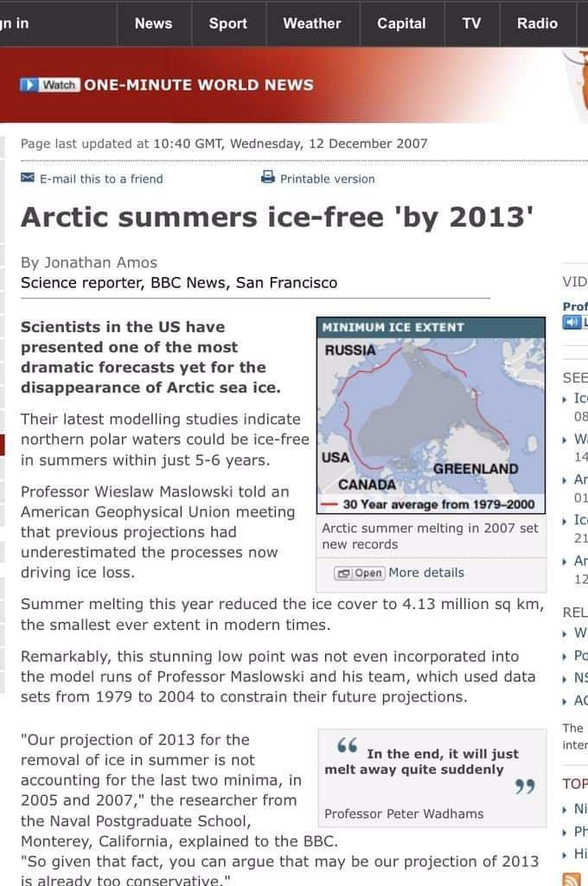Image resolution: width=588 pixels, height=886 pixels.
Task: Go to the Weather tab
Action: click(312, 23)
